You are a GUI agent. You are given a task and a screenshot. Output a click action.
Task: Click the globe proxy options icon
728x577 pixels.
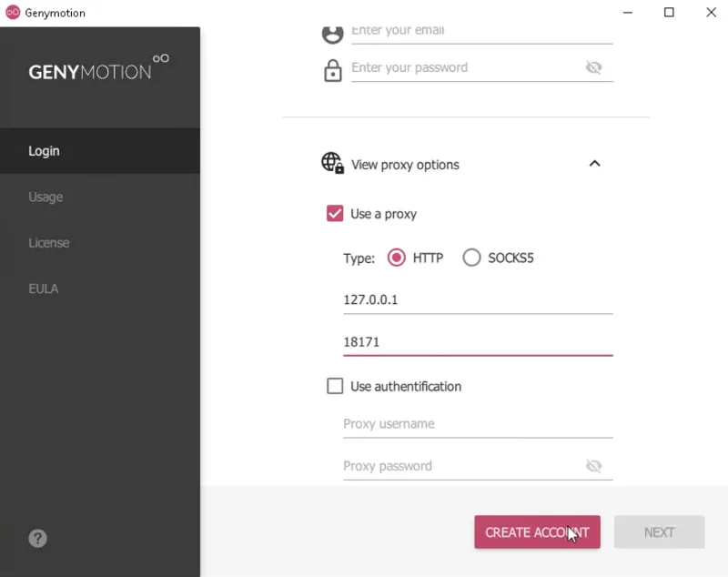pos(332,163)
